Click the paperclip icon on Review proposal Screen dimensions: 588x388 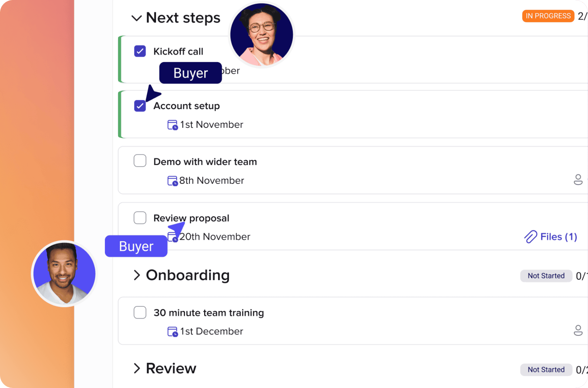point(531,237)
